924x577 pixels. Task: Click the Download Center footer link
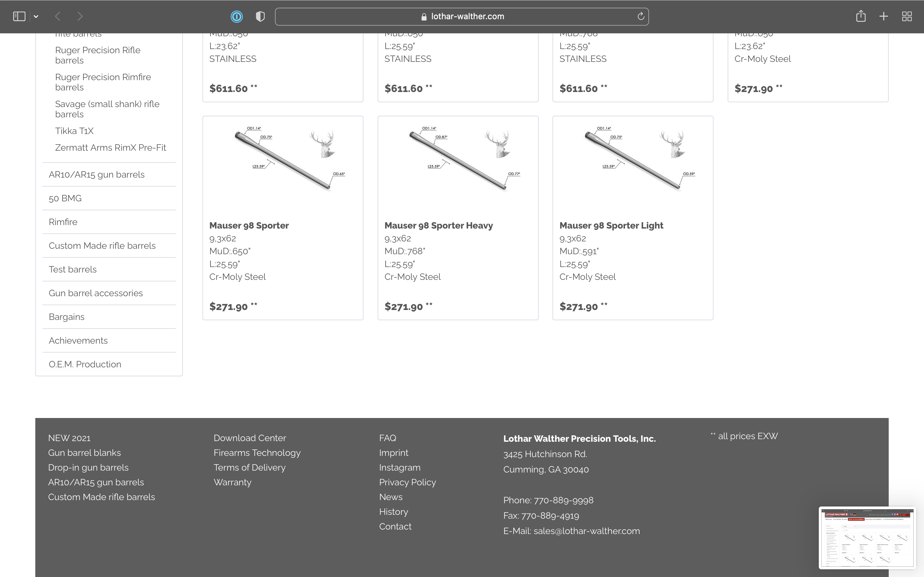click(250, 438)
